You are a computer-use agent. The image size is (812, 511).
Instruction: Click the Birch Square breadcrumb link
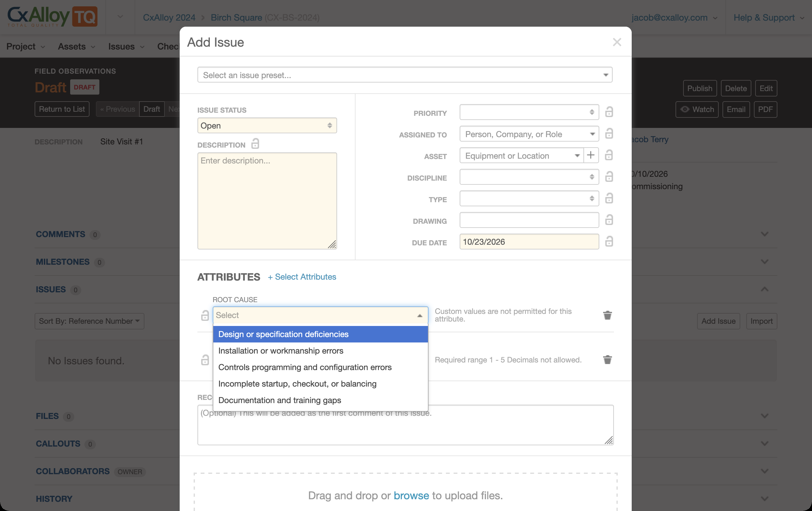236,17
